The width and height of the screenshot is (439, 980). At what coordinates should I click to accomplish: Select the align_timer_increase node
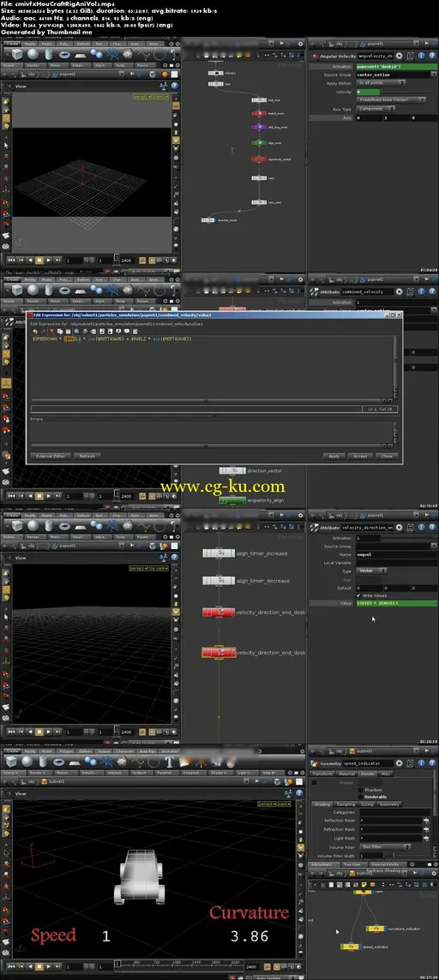point(219,553)
